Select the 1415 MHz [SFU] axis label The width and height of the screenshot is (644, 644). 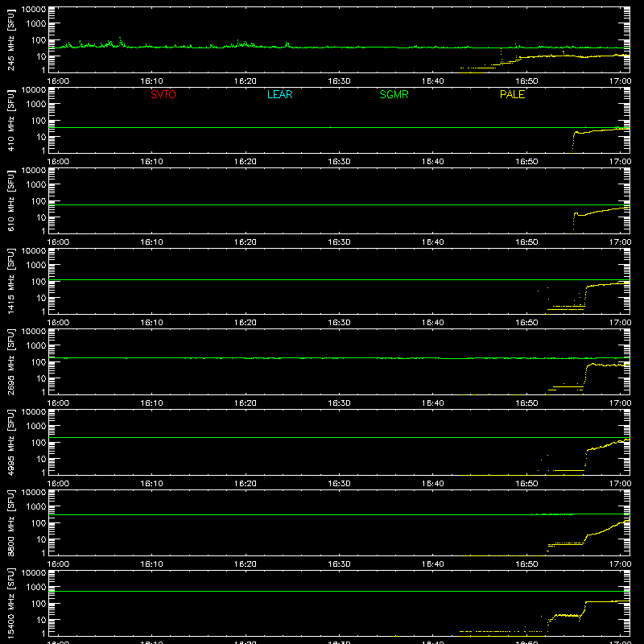pyautogui.click(x=11, y=281)
